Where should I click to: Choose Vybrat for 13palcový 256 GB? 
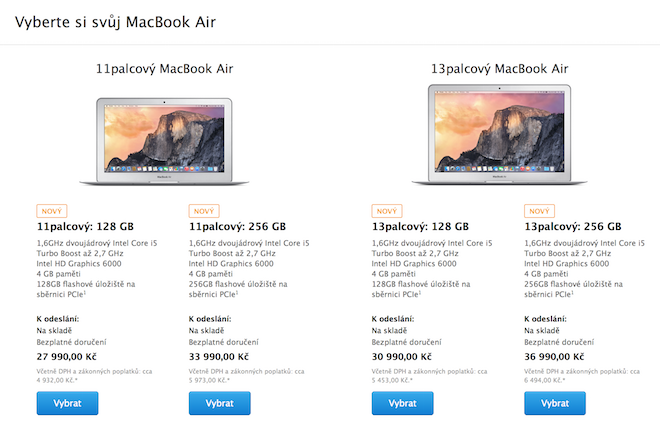coord(554,403)
